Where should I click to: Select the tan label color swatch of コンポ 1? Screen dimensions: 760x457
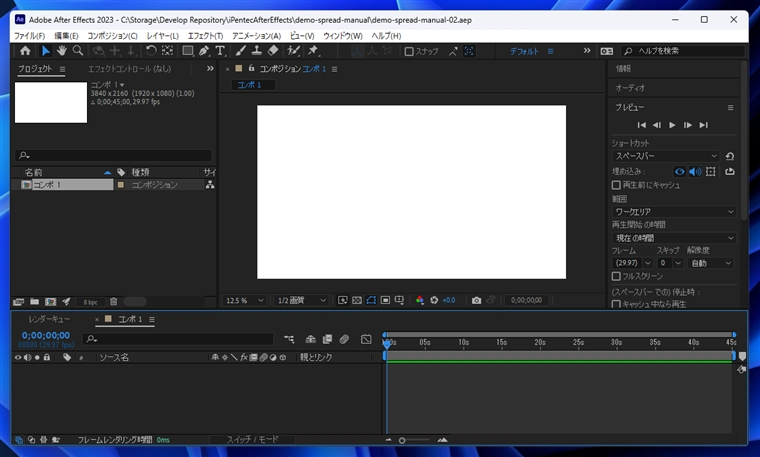(x=121, y=185)
